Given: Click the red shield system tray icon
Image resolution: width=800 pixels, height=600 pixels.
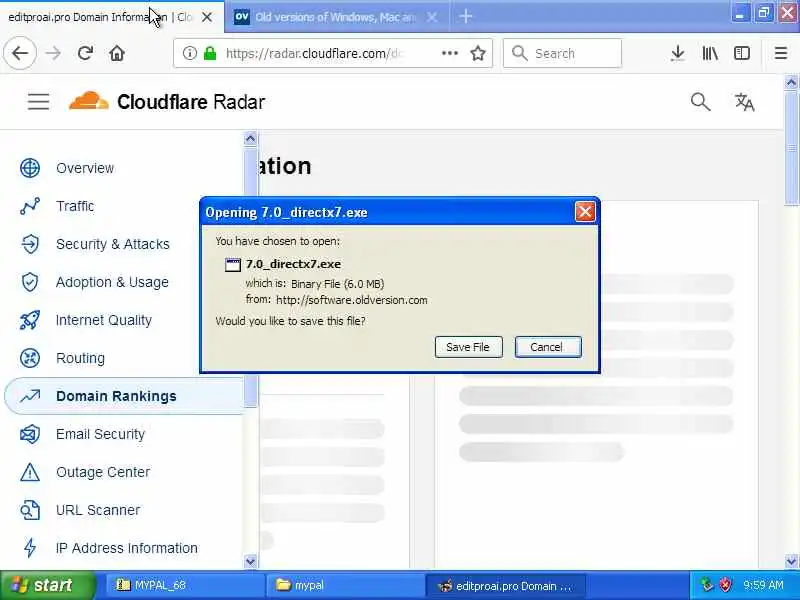Looking at the screenshot, I should (x=725, y=585).
